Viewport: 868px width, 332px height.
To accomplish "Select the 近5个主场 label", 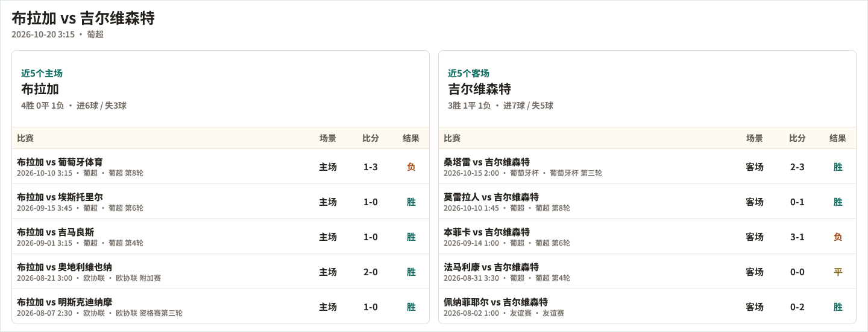I will point(42,73).
